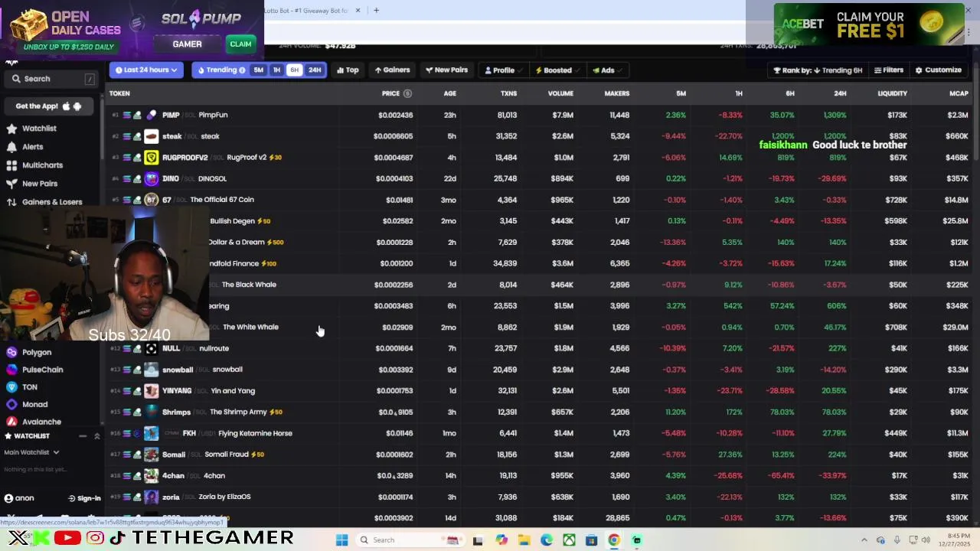This screenshot has height=551, width=980.
Task: Open the Watchlist star icon in sidebar
Action: coord(11,129)
